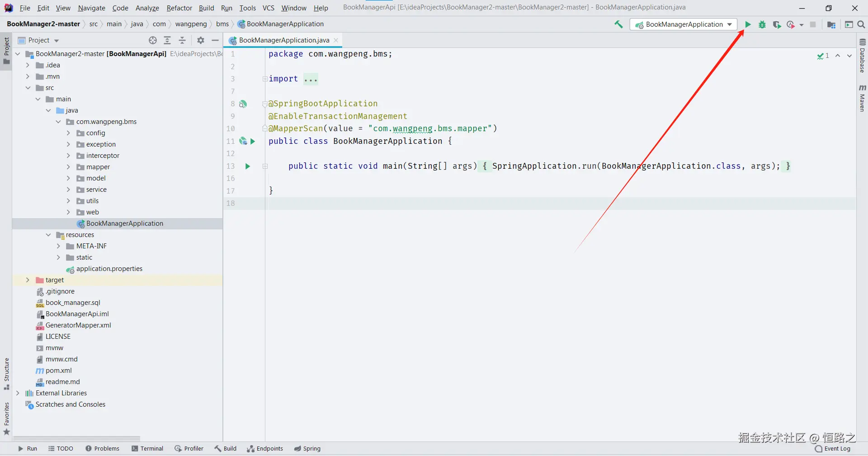This screenshot has height=456, width=868.
Task: Open the Structure tool window
Action: (x=6, y=374)
